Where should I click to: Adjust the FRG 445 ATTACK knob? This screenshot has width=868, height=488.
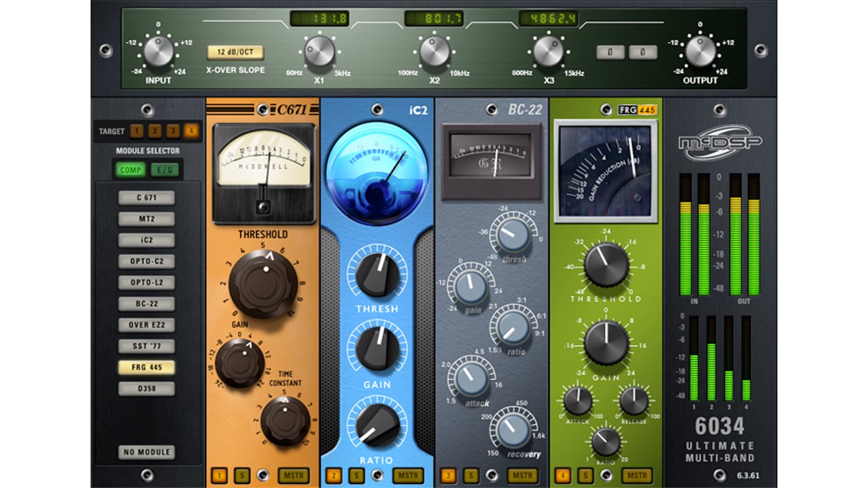[x=578, y=401]
